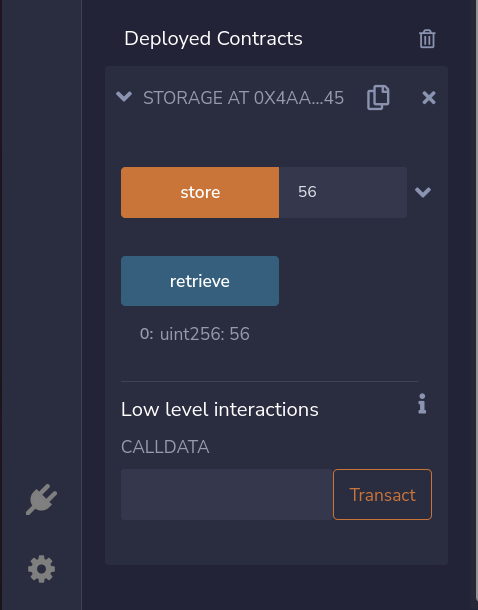Open the Plugin Manager plug icon

tap(42, 500)
